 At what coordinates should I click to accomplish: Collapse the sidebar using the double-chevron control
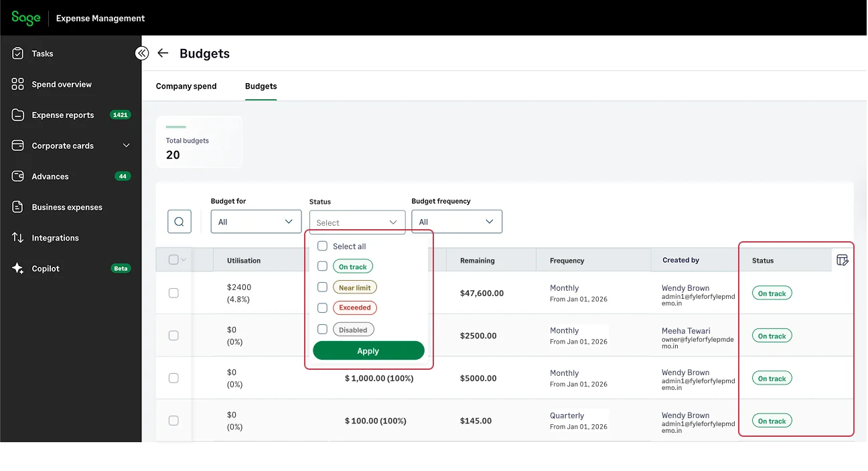point(142,53)
